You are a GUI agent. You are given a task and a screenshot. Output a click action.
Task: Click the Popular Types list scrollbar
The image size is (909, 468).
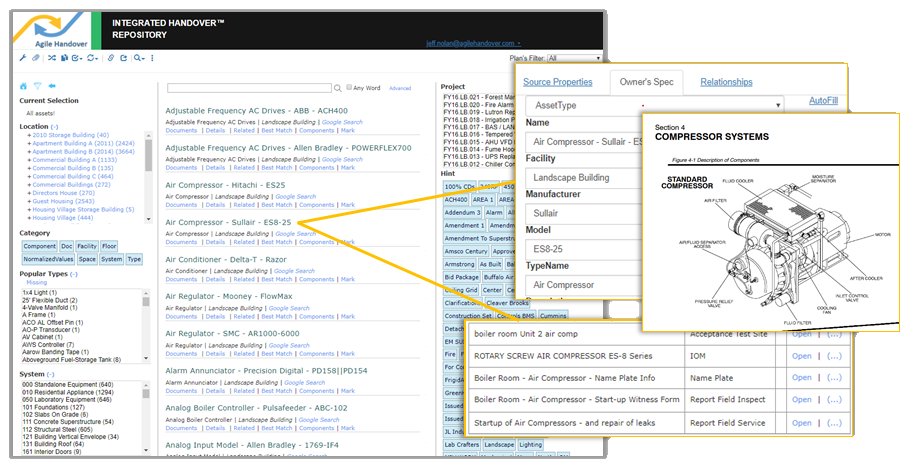[146, 326]
